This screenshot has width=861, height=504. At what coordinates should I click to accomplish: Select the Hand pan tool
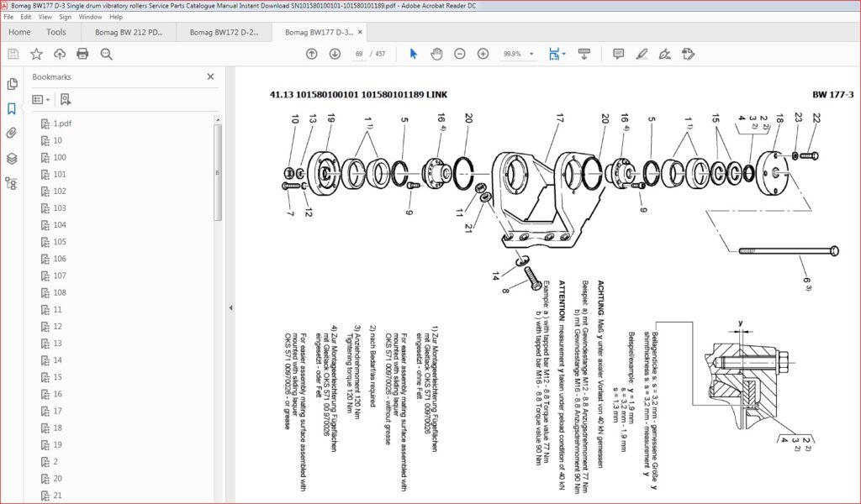point(436,54)
